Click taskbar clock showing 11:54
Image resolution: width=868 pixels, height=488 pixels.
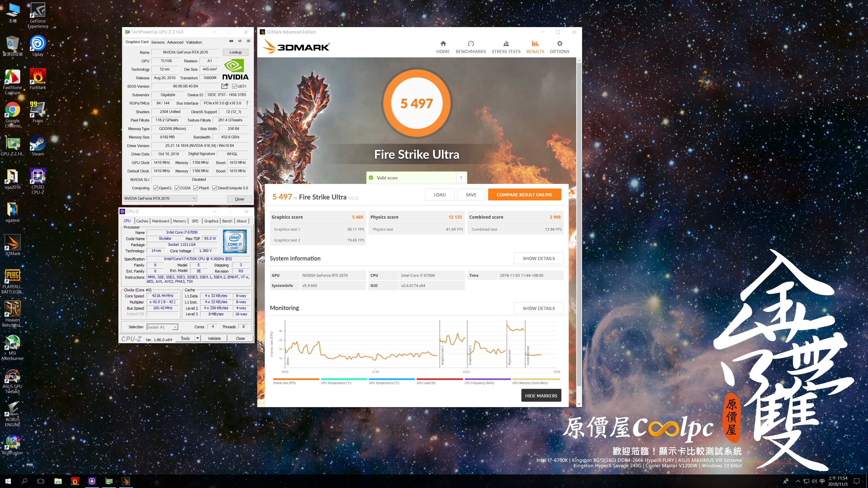[x=838, y=481]
